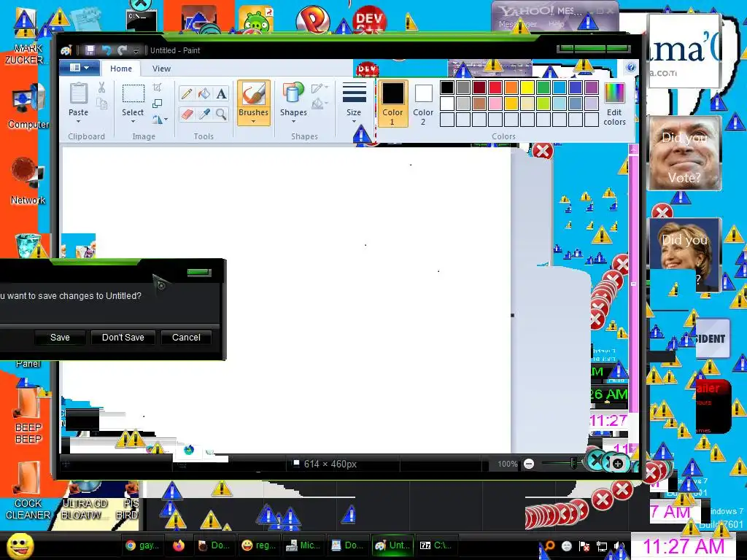Switch to the Home ribbon tab
This screenshot has height=560, width=747.
(x=121, y=69)
